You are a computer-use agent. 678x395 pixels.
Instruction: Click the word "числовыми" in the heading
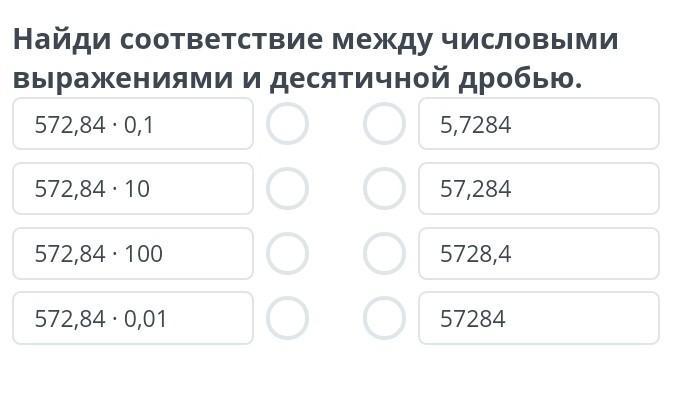[x=529, y=39]
